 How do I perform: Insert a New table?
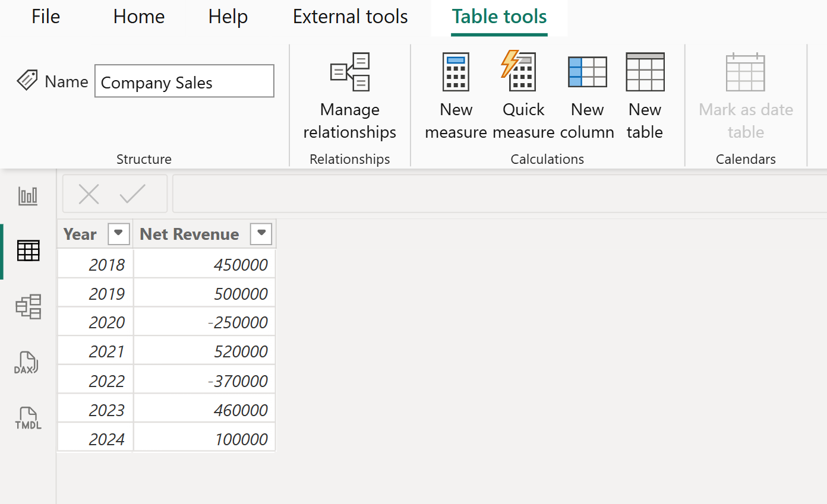(x=645, y=95)
